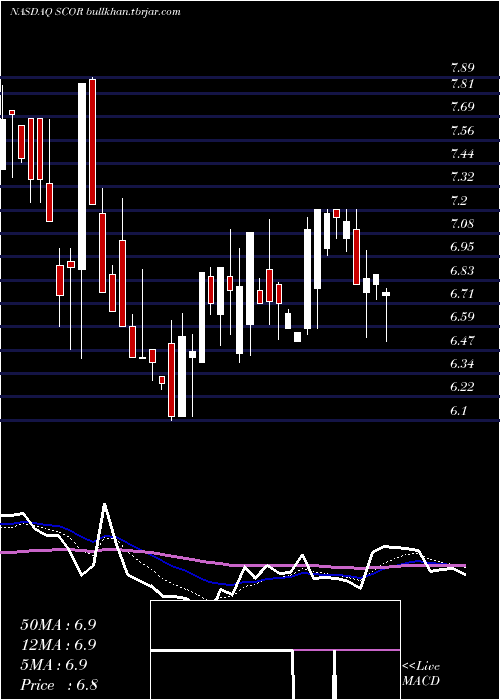Click the 7.56 price level label
500x700 pixels.
point(462,131)
